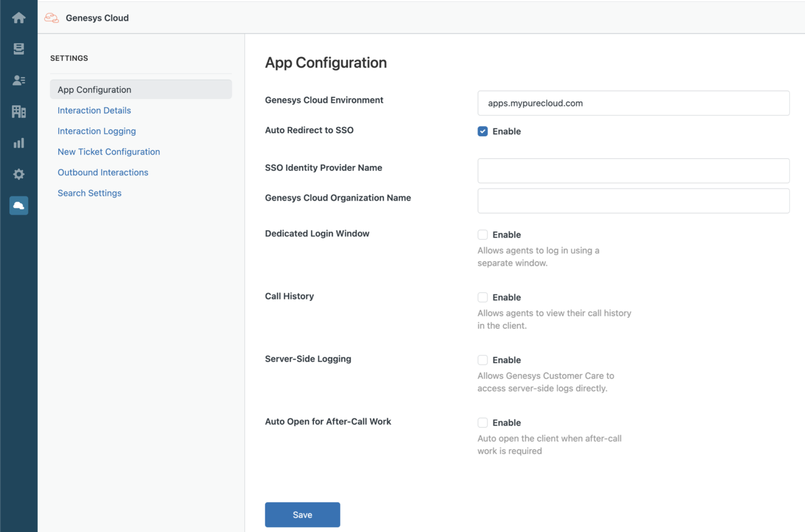Enable Auto Open for After-Call Work

pos(483,422)
